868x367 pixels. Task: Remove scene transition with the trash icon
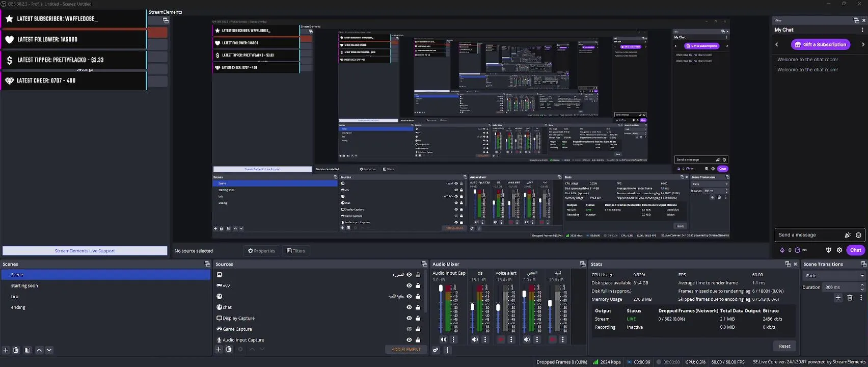[850, 298]
